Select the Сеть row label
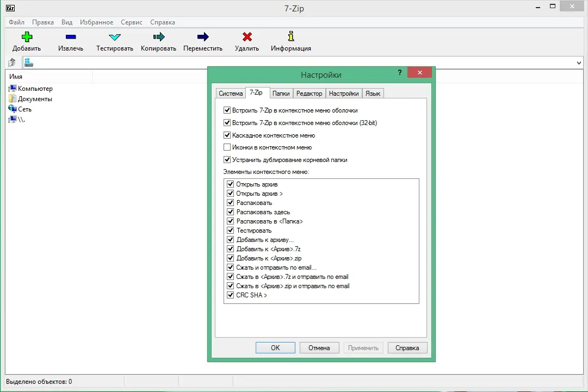 [25, 109]
